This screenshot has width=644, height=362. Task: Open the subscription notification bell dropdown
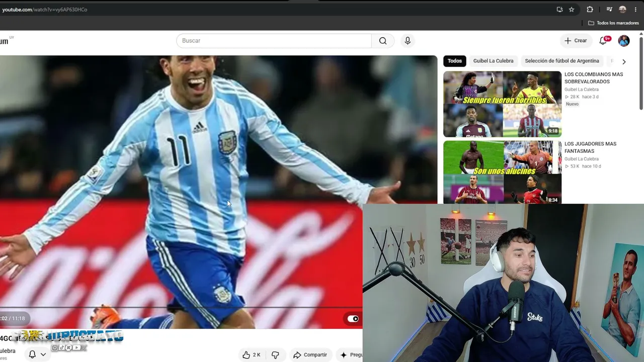point(37,354)
